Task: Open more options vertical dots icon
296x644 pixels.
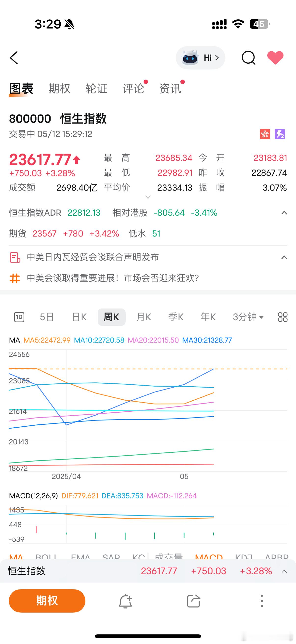Action: (x=262, y=601)
